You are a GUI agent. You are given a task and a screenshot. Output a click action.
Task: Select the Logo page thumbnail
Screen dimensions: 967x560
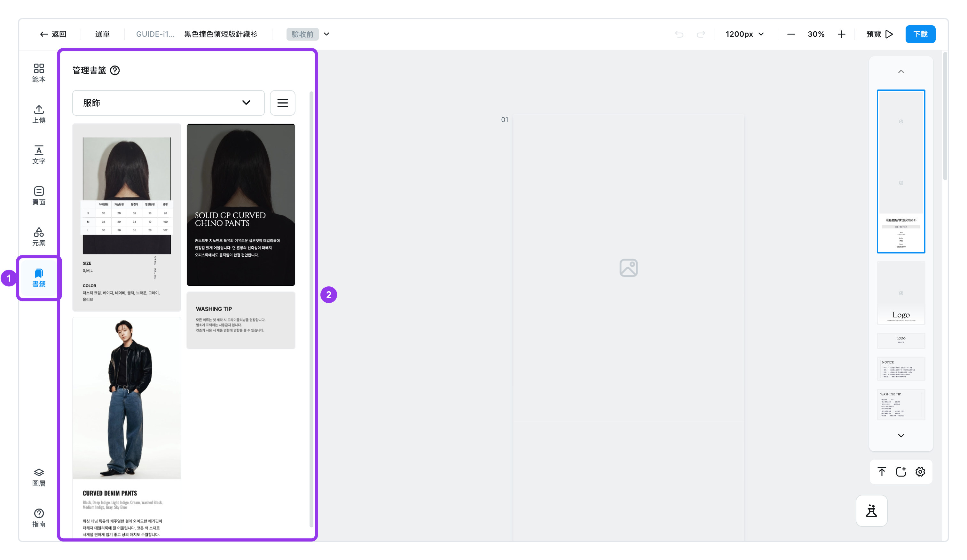point(901,293)
